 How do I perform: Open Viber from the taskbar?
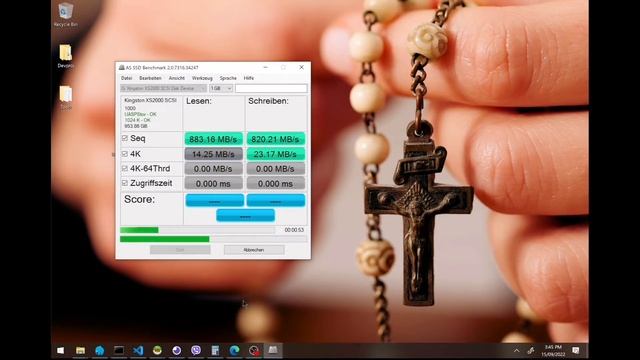[196, 350]
